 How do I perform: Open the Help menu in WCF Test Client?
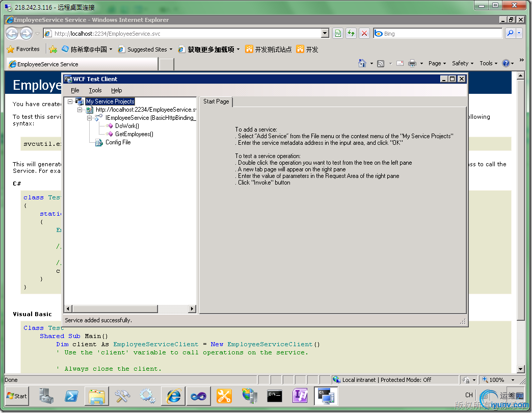pos(116,90)
